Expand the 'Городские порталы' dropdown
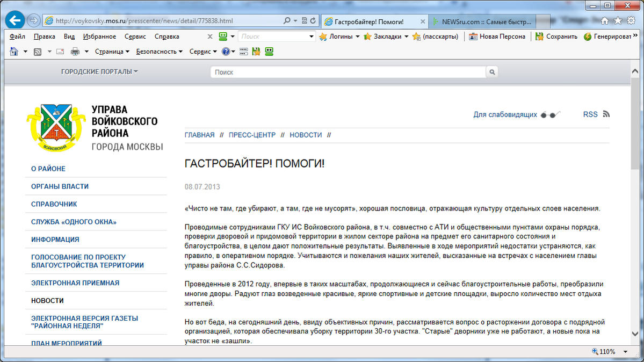 [99, 72]
